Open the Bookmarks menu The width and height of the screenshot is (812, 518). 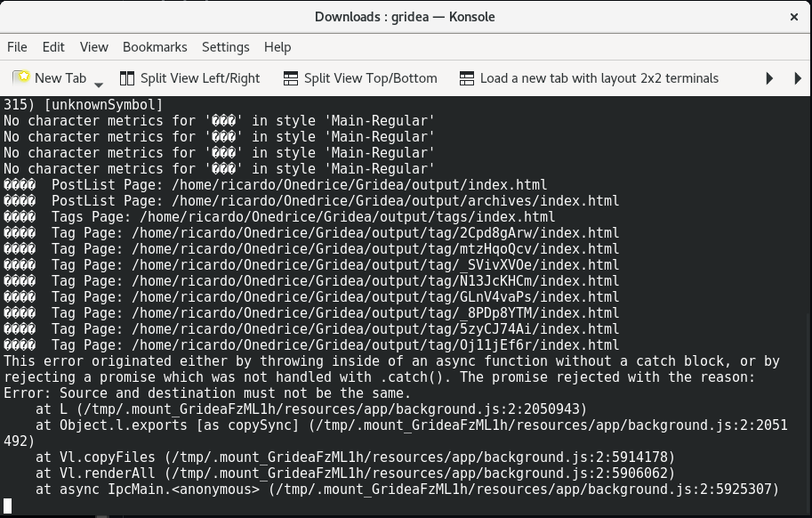pyautogui.click(x=155, y=46)
